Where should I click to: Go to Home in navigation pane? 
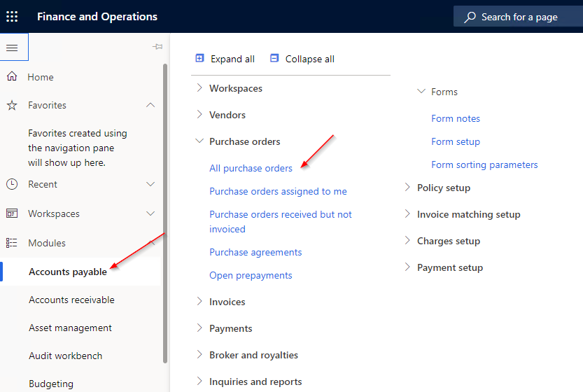pos(41,77)
